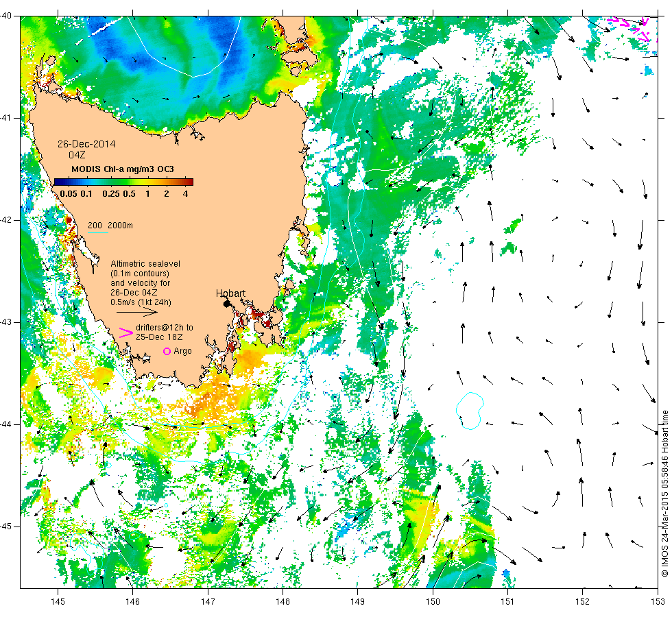Click the 0.1m contours legend line
Screen dimensions: 672x617
point(140,274)
